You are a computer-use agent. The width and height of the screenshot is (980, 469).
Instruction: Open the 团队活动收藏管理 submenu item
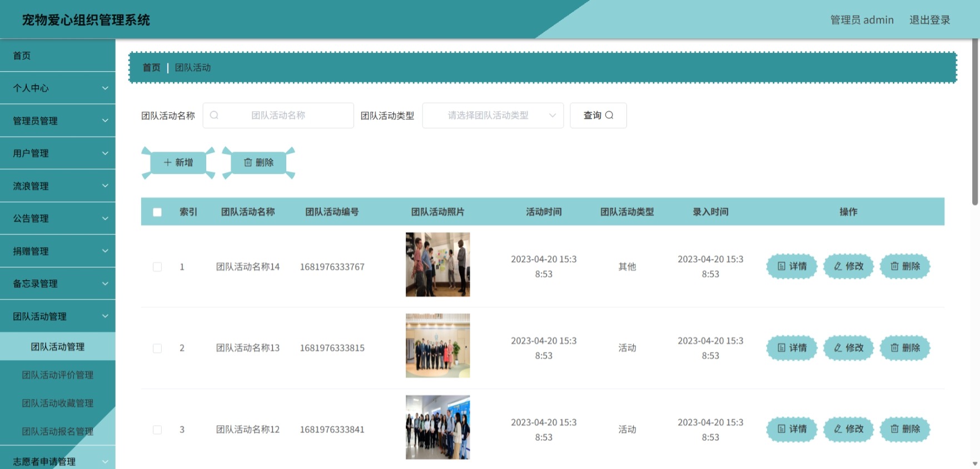click(58, 403)
